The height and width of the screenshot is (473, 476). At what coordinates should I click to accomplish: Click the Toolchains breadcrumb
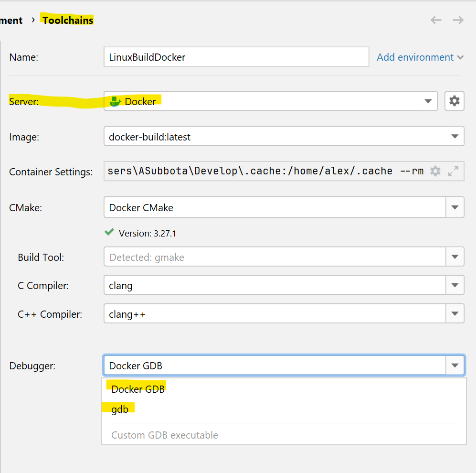point(68,21)
